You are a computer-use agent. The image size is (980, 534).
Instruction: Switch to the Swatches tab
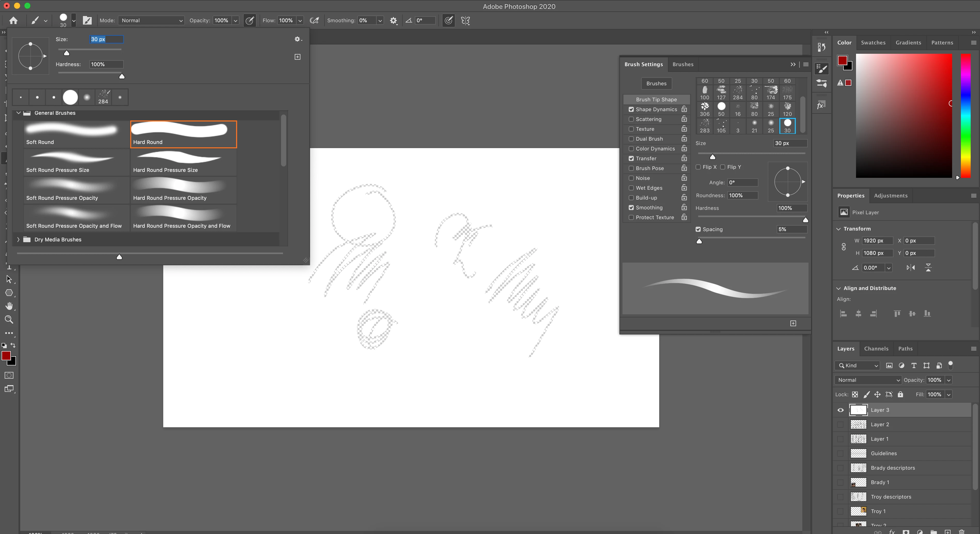coord(873,43)
